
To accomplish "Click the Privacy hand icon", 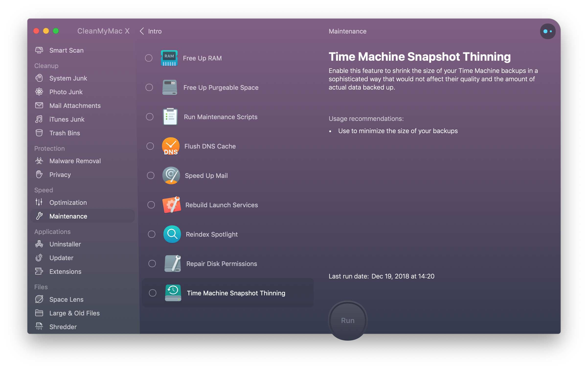I will 39,174.
